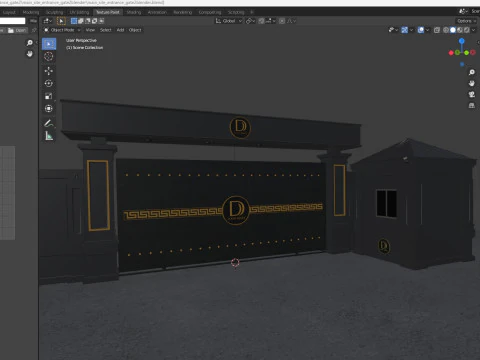Choose subtract selection mode icon
Image resolution: width=480 pixels, height=360 pixels.
click(88, 21)
